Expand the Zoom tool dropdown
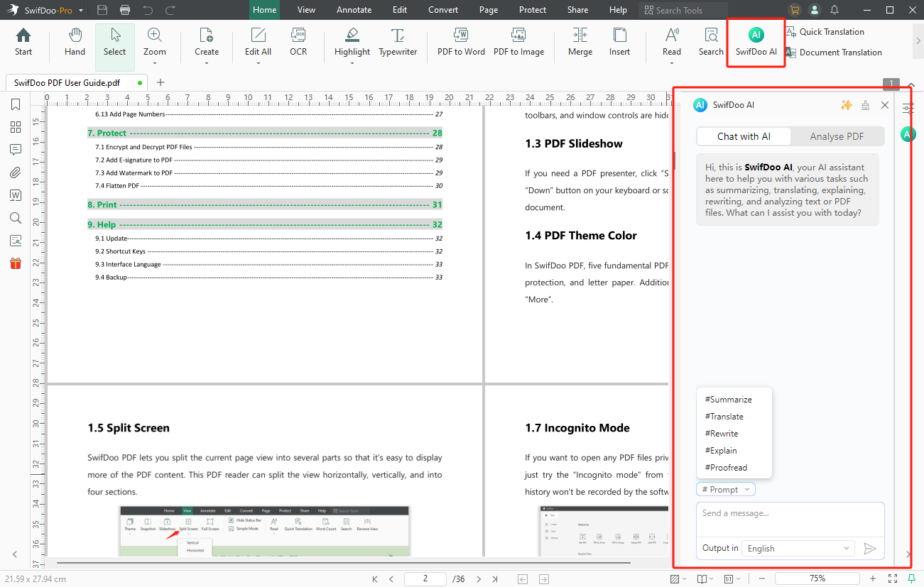The image size is (924, 587). click(x=155, y=63)
